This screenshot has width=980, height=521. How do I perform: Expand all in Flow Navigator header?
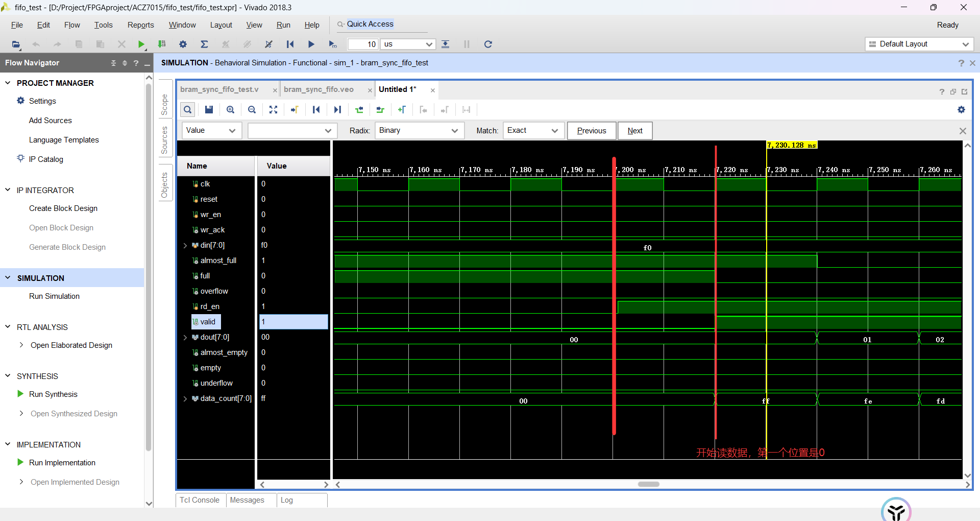(x=125, y=63)
